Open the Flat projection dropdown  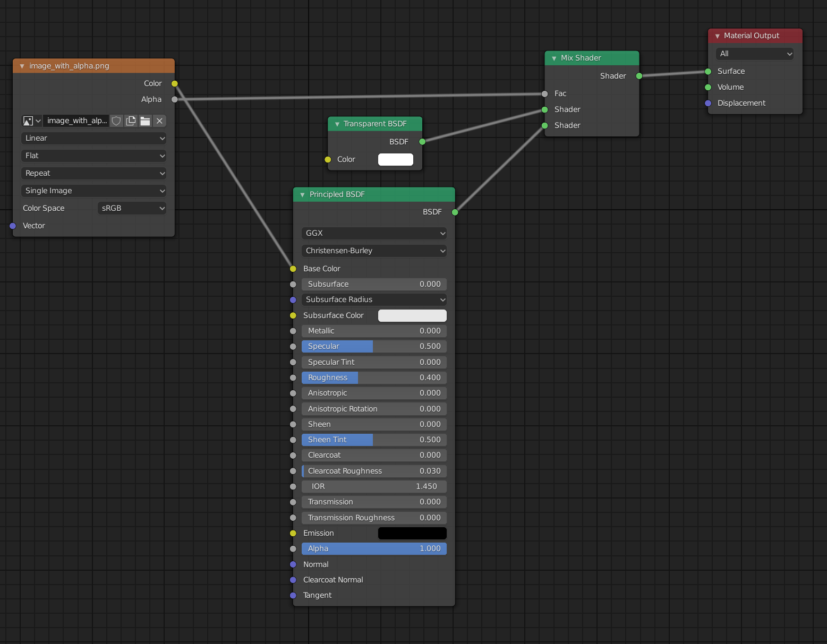tap(93, 156)
